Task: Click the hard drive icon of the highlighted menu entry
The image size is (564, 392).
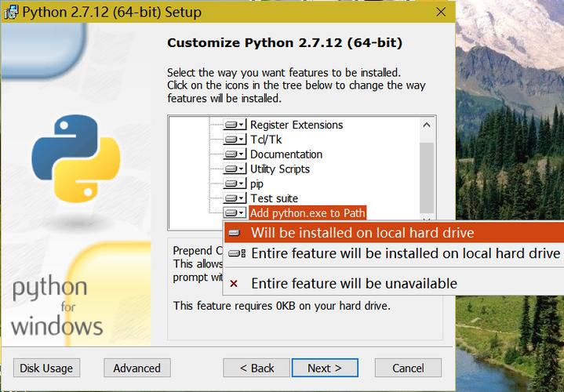Action: click(x=235, y=233)
